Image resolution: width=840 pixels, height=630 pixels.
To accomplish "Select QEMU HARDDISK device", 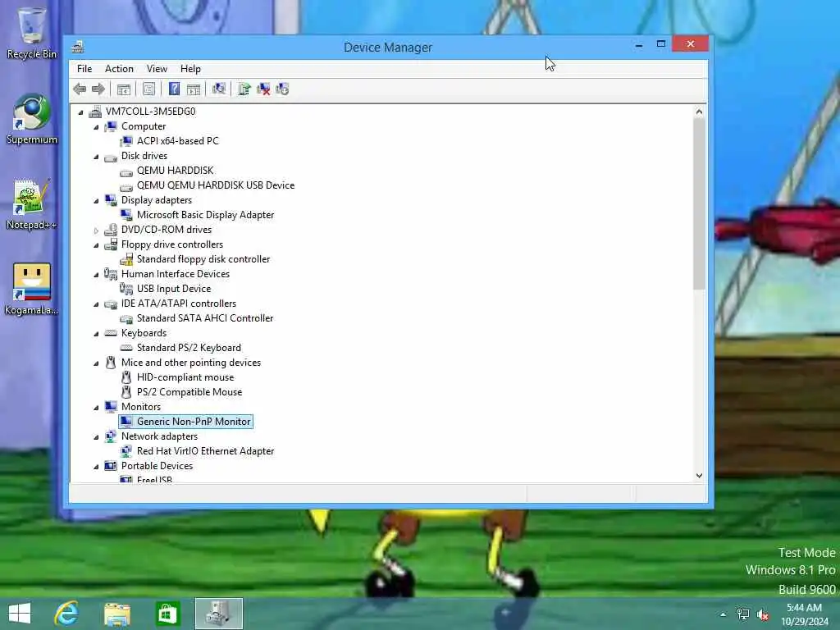I will tap(176, 171).
